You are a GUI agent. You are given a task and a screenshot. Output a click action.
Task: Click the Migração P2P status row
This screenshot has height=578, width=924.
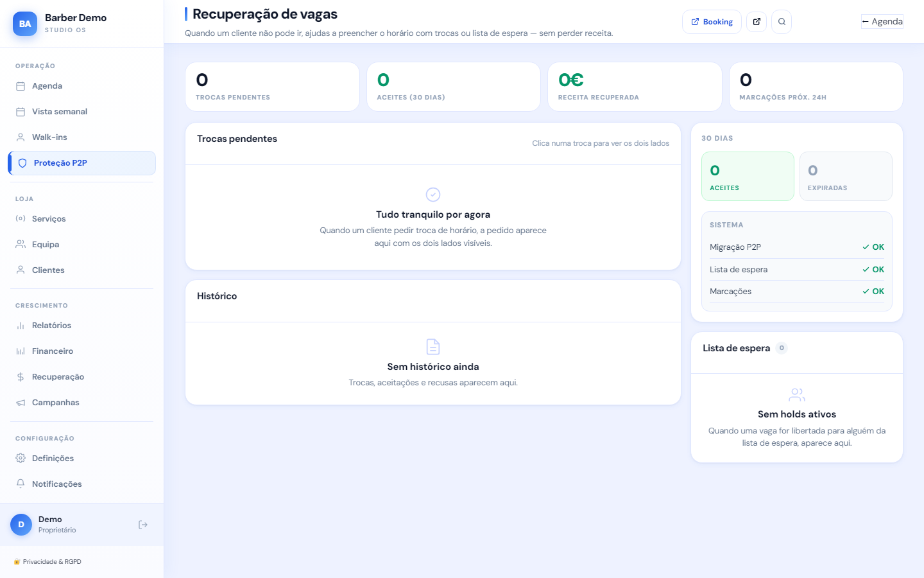click(x=797, y=247)
